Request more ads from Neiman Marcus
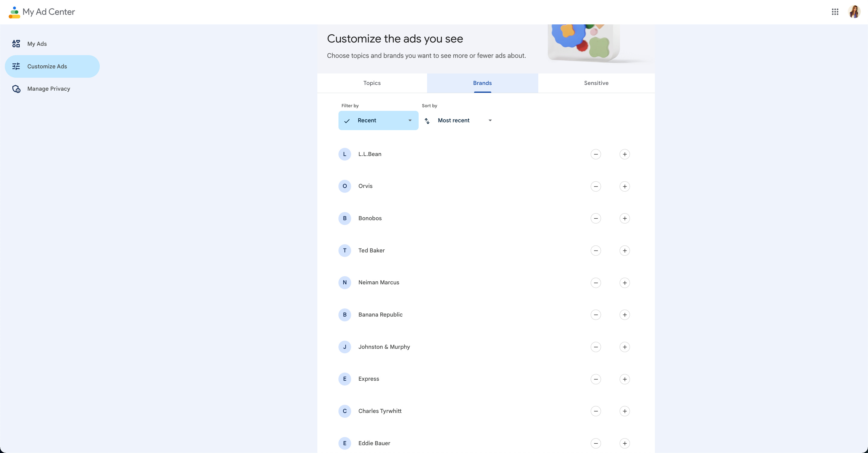The image size is (868, 453). (625, 283)
